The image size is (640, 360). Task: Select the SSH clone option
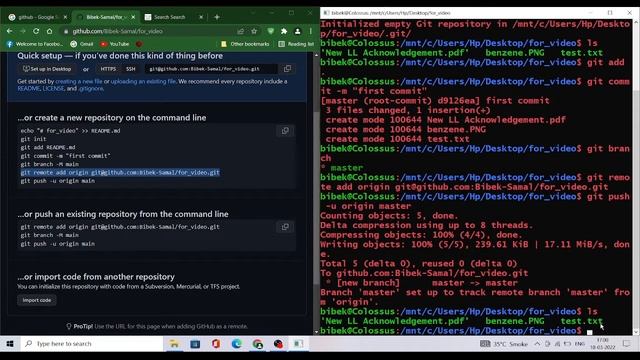point(131,69)
